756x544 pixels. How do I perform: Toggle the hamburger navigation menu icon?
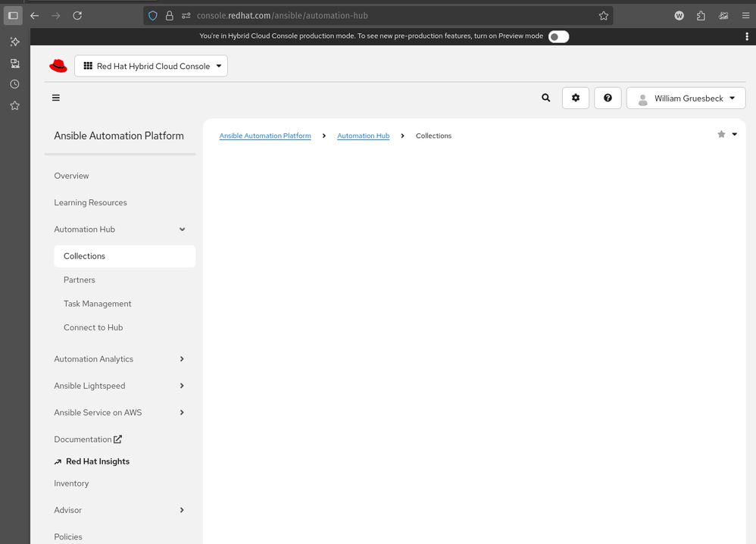click(x=56, y=98)
